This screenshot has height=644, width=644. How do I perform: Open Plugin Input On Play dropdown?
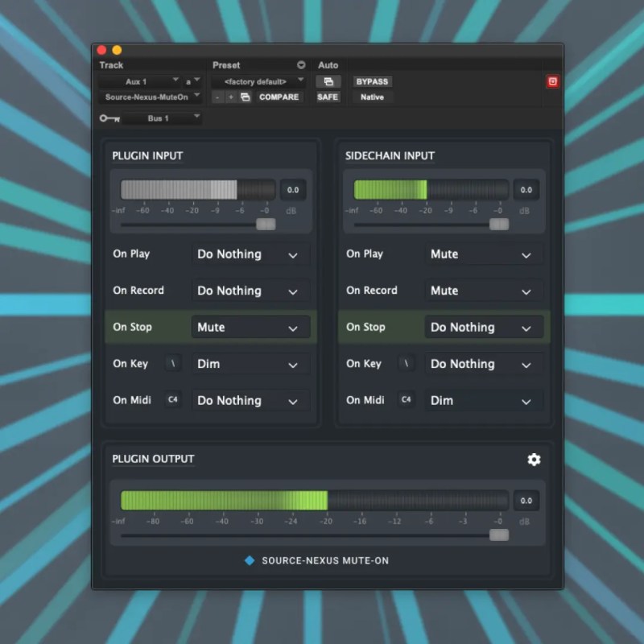[250, 254]
